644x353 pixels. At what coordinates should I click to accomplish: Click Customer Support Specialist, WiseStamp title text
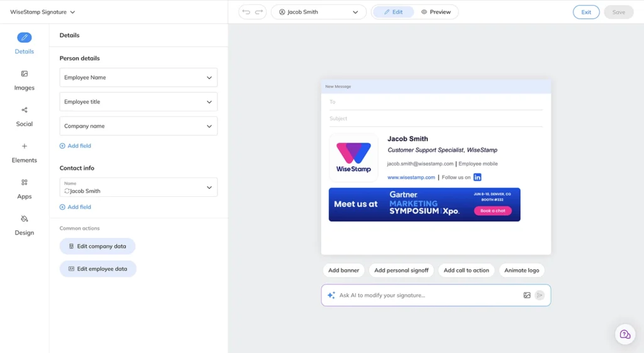point(442,150)
